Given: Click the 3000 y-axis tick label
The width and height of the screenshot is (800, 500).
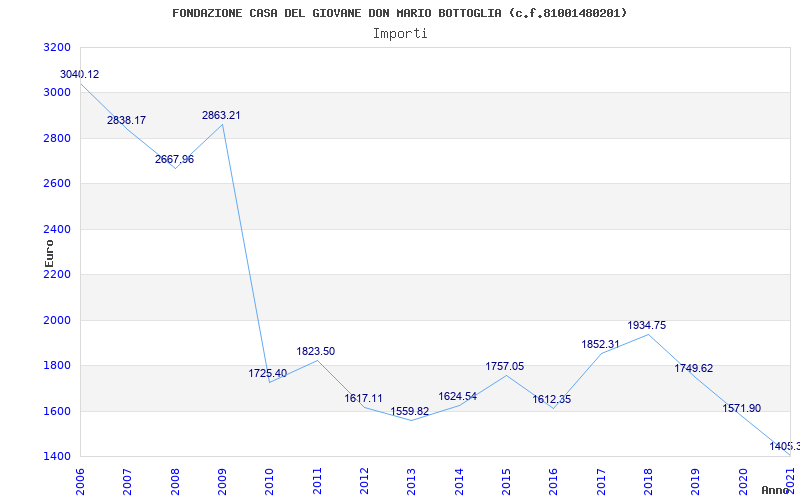Looking at the screenshot, I should (57, 93).
